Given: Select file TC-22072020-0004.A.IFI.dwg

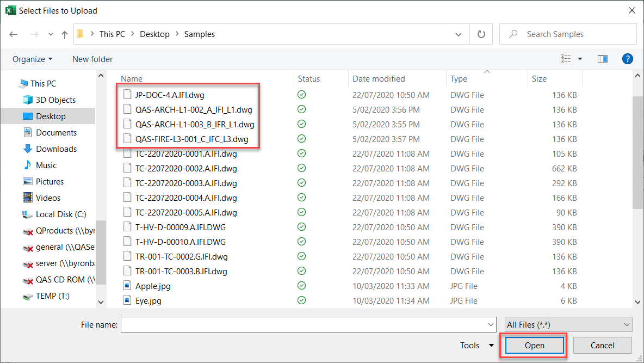Looking at the screenshot, I should [x=186, y=198].
